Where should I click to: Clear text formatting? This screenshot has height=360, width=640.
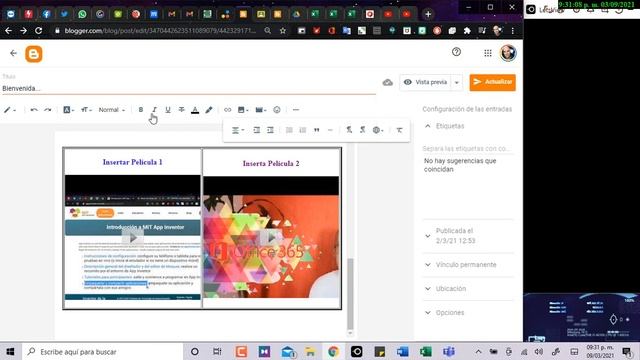399,130
